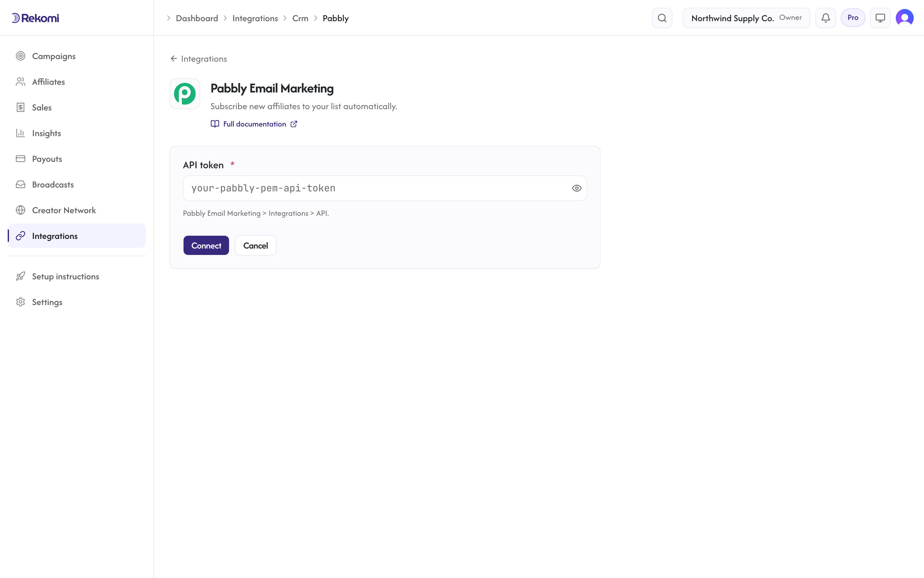This screenshot has height=578, width=924.
Task: Open the user avatar menu
Action: pos(904,18)
